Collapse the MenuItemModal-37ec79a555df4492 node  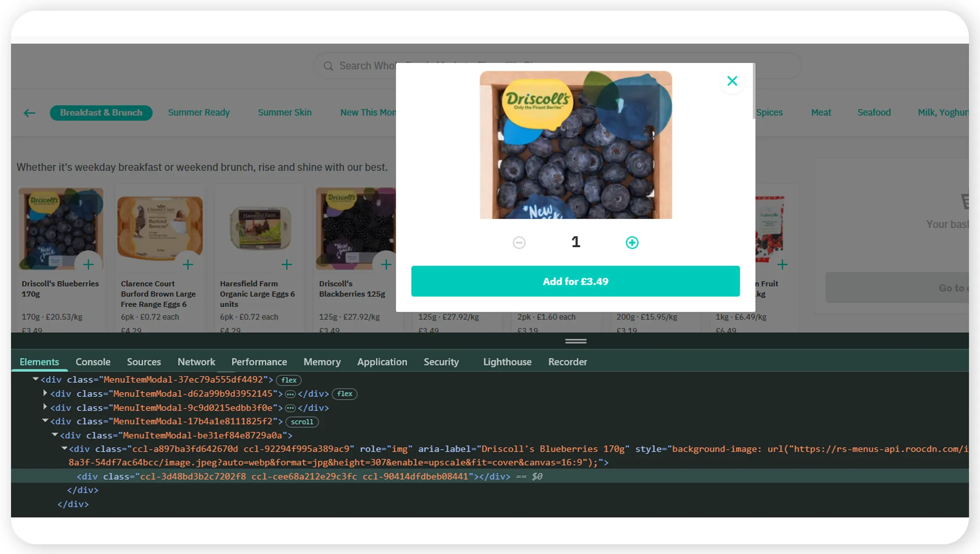(35, 379)
